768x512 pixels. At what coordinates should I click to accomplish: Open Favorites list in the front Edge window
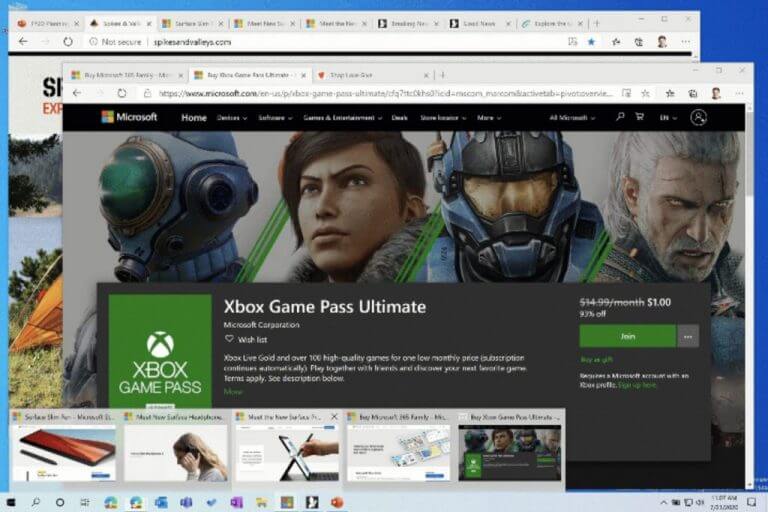coord(670,93)
